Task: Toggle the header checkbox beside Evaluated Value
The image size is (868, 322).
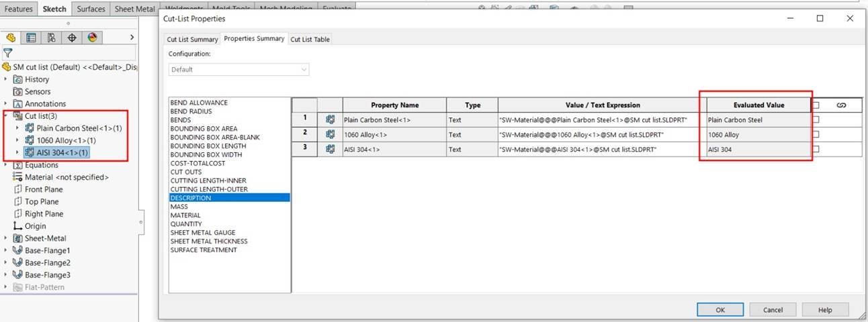Action: click(x=816, y=105)
